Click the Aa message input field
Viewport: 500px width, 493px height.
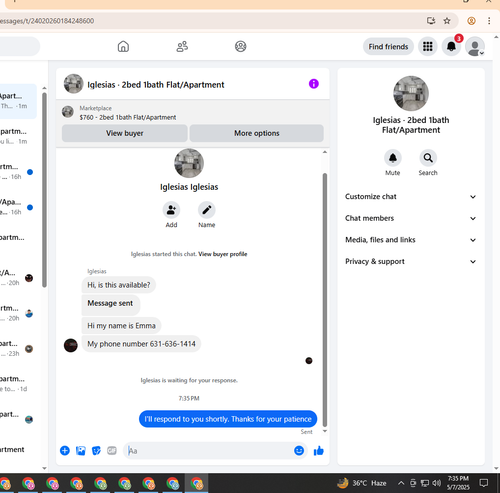click(x=209, y=451)
